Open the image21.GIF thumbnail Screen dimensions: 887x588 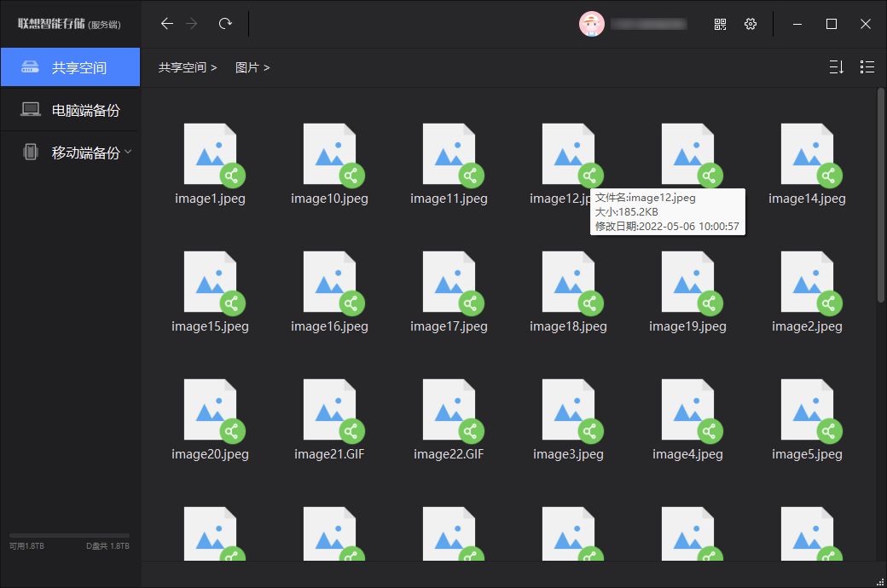pyautogui.click(x=331, y=409)
